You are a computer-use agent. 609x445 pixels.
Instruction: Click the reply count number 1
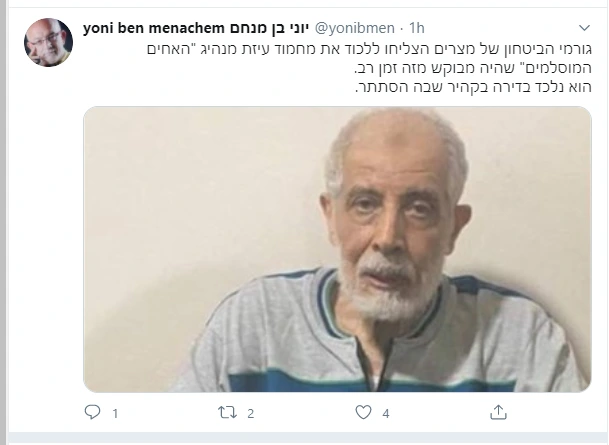click(x=115, y=414)
